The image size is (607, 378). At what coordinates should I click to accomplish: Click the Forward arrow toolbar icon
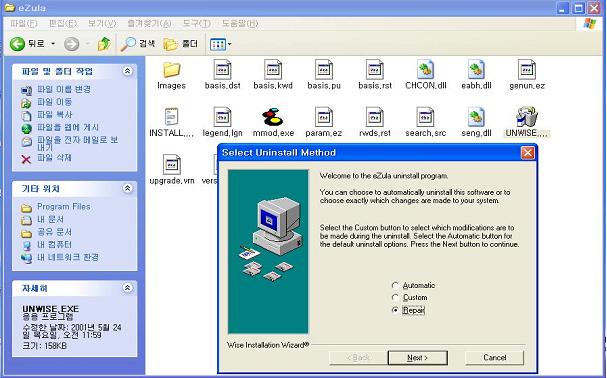click(71, 44)
